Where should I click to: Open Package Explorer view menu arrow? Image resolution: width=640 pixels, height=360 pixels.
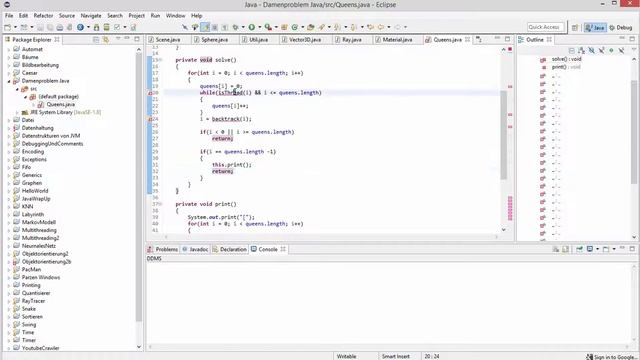(x=118, y=39)
